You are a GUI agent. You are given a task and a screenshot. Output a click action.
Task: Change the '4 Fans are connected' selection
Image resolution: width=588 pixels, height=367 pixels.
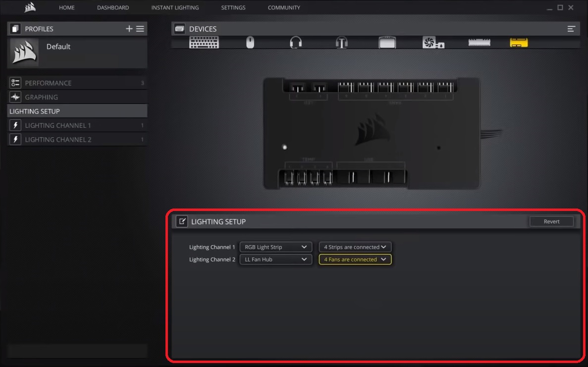click(x=355, y=259)
